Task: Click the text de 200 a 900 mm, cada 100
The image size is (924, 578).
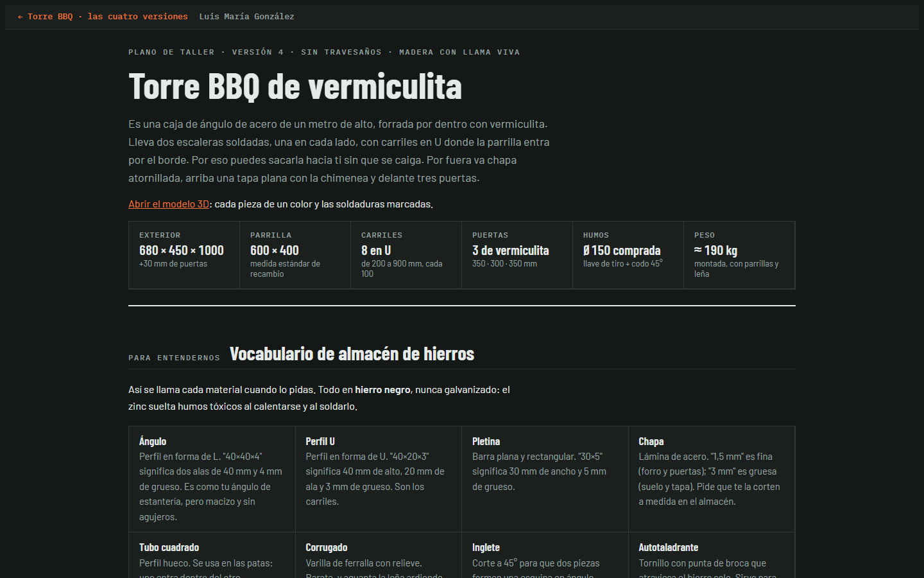Action: tap(402, 269)
